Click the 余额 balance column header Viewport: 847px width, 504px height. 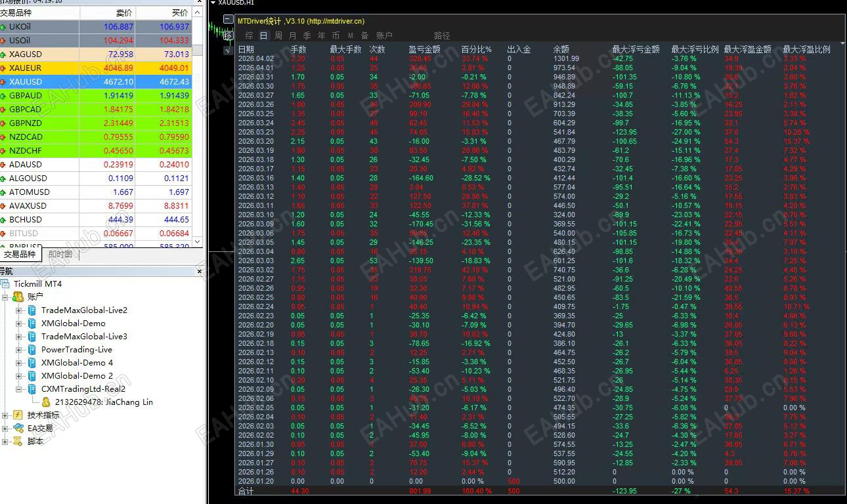pos(561,49)
